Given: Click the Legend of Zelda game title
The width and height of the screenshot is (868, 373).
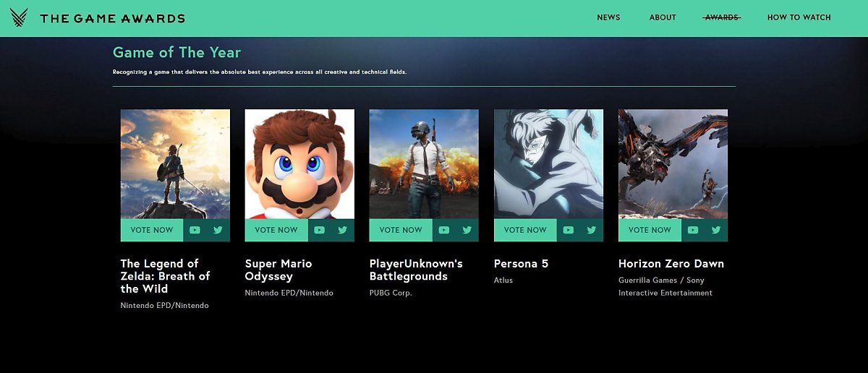Looking at the screenshot, I should [165, 276].
